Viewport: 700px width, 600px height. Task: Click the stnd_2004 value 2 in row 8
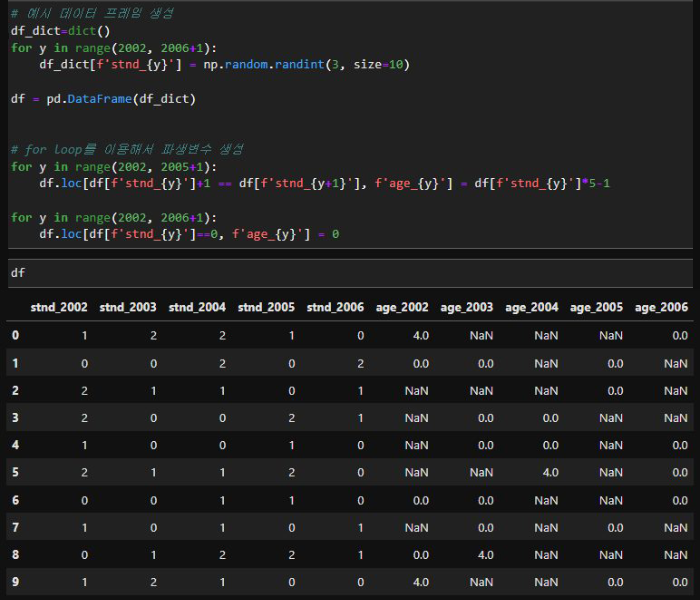click(222, 555)
